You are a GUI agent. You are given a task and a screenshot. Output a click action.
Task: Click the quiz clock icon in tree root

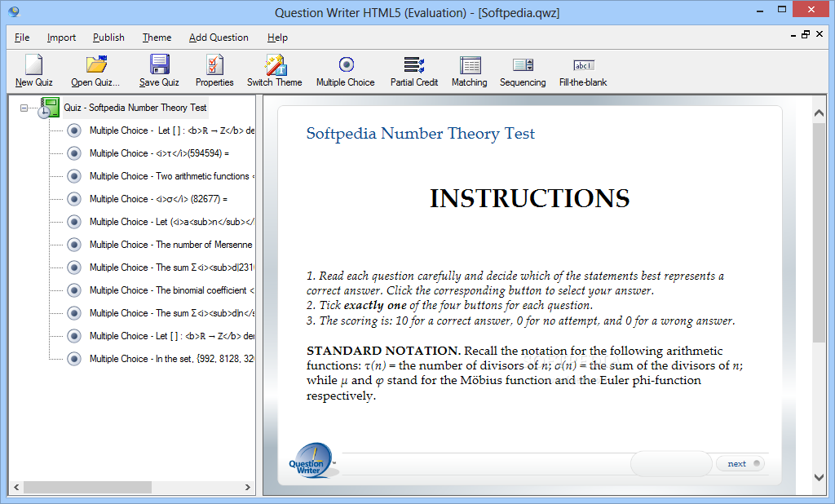(x=48, y=108)
